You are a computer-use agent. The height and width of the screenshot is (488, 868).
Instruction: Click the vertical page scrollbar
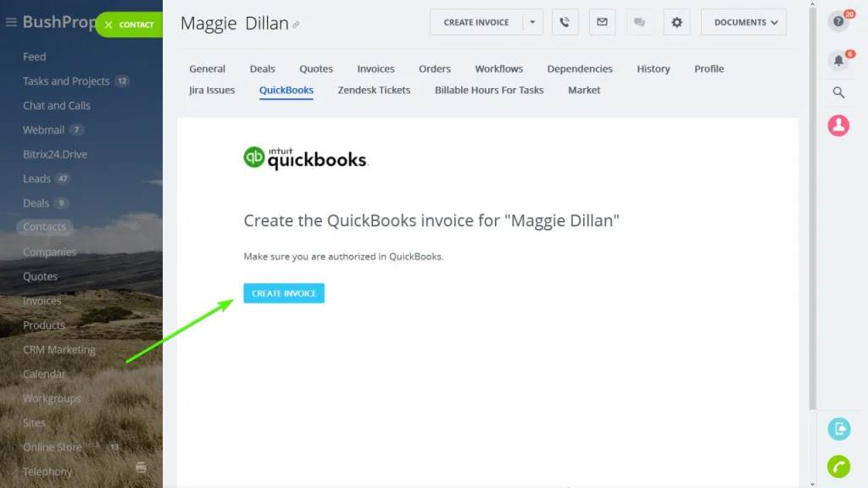click(812, 205)
